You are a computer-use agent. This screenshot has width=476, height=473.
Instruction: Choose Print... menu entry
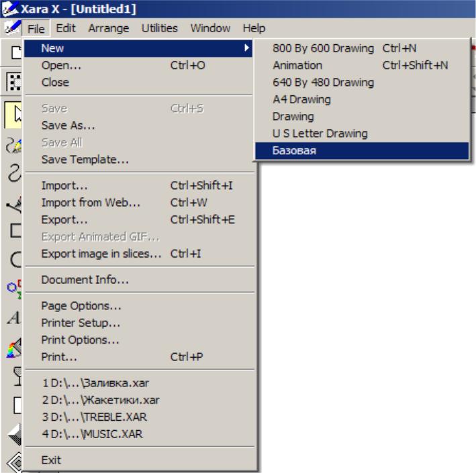point(138,356)
